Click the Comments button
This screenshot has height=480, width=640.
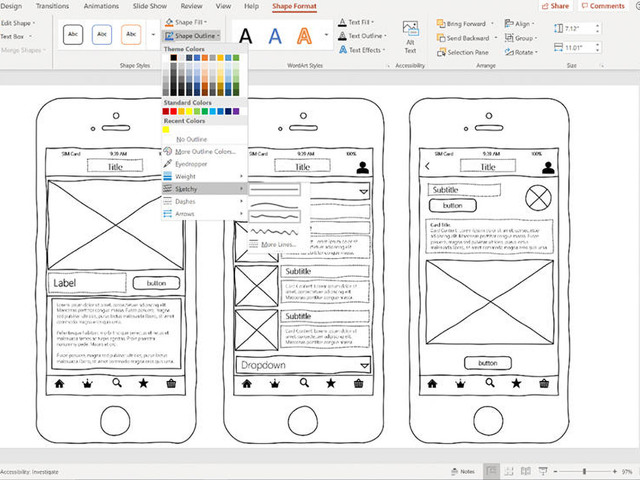tap(602, 6)
